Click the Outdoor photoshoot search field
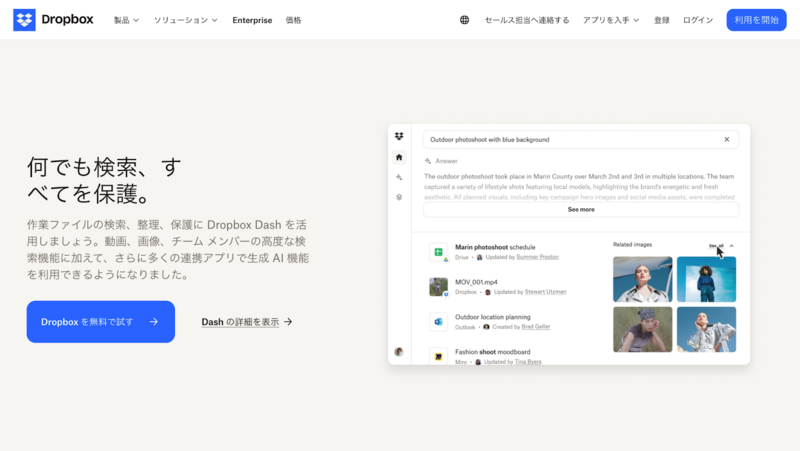Viewport: 800px width, 451px height. pyautogui.click(x=581, y=139)
